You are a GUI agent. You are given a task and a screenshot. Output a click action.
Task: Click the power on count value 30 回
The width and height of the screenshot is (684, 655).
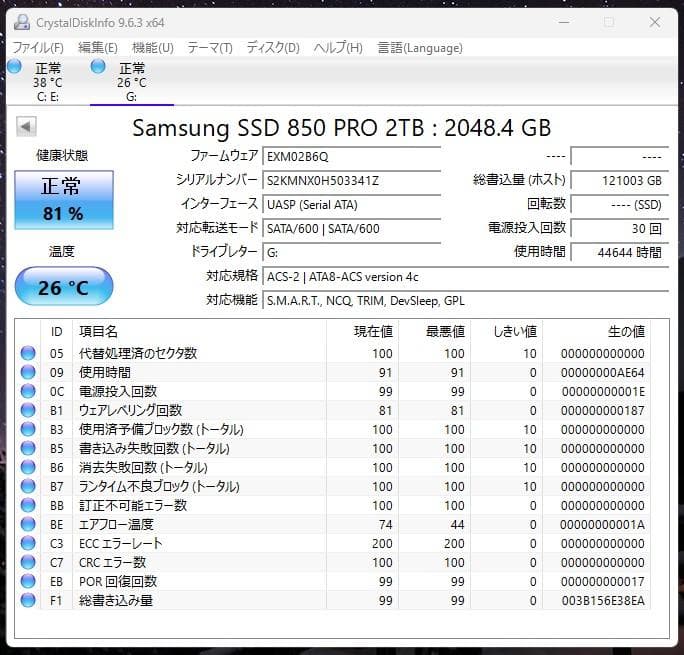[620, 229]
